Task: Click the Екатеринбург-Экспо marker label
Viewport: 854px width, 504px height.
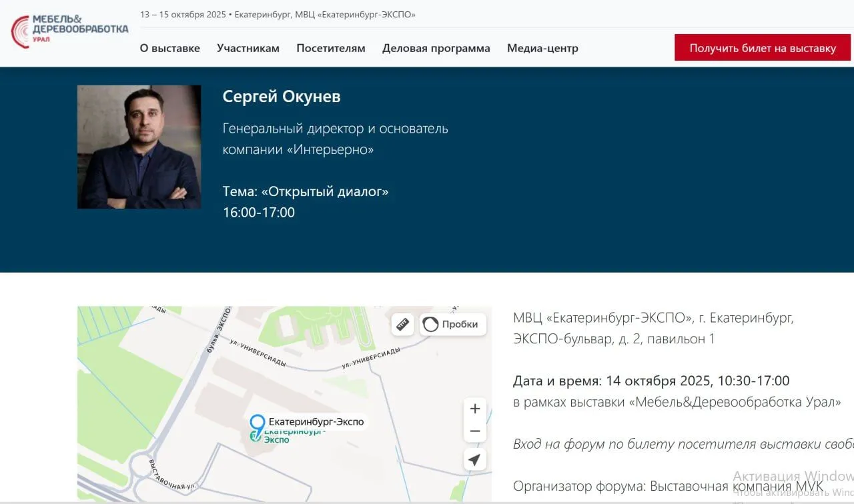Action: click(316, 422)
